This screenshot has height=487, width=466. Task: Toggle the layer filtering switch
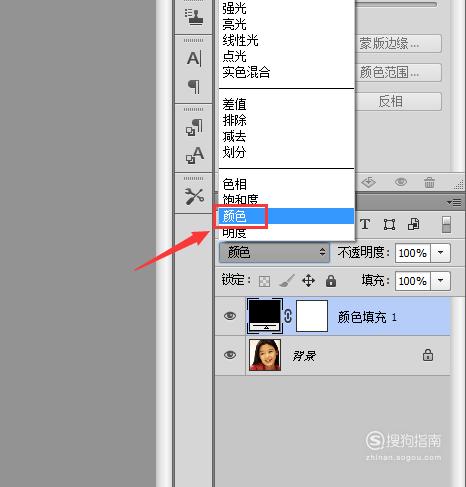pos(446,224)
